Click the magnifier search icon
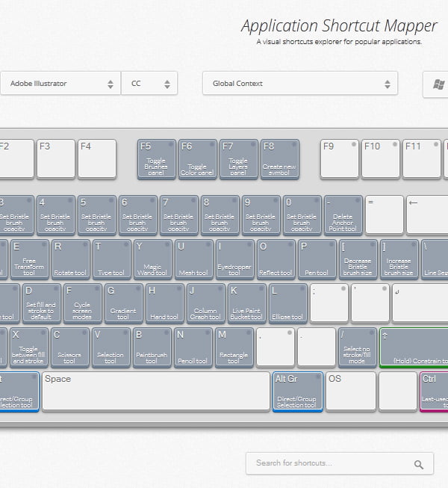Screen dimensions: 448x488 click(418, 465)
